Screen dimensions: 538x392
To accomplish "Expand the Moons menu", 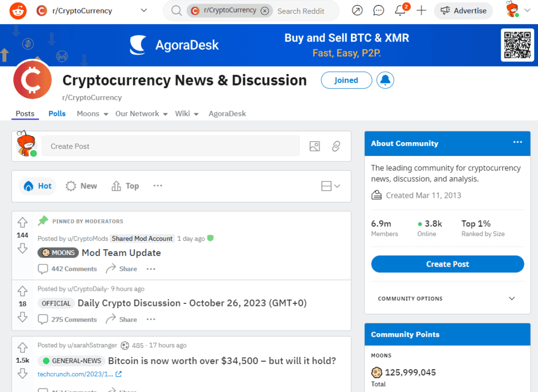I will 92,114.
